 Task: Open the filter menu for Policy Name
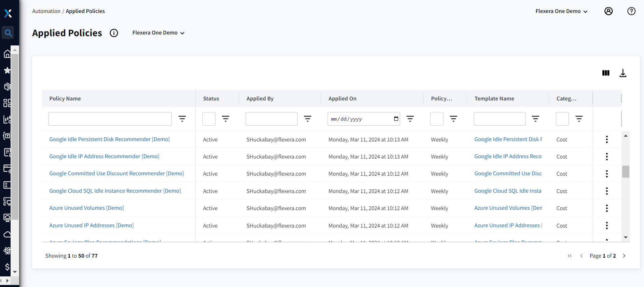pyautogui.click(x=182, y=119)
